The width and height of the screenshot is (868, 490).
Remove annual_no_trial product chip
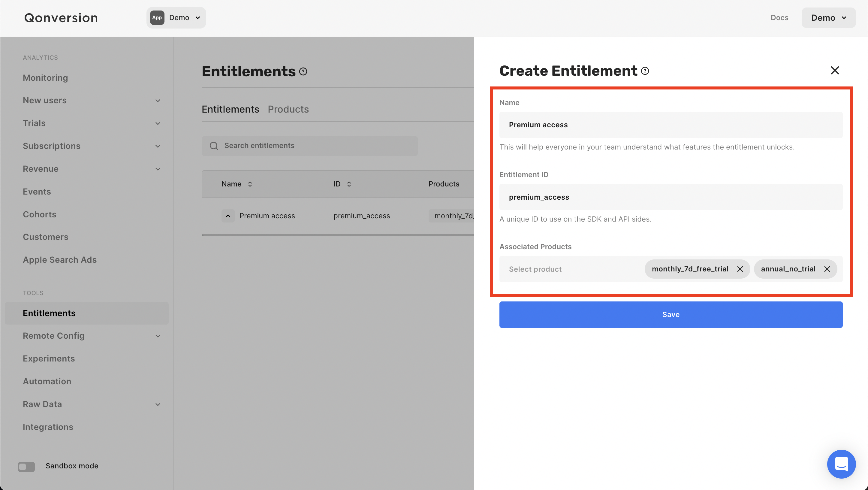pyautogui.click(x=827, y=269)
